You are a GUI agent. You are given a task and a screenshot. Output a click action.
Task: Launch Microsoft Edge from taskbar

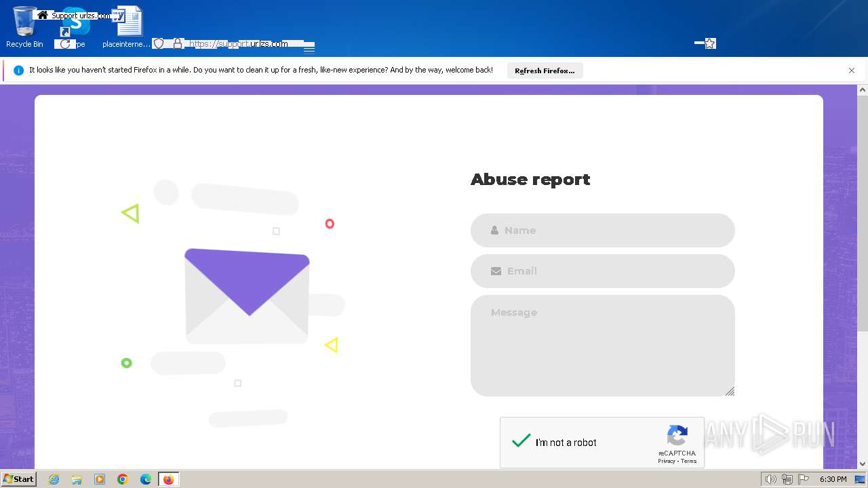pos(146,479)
